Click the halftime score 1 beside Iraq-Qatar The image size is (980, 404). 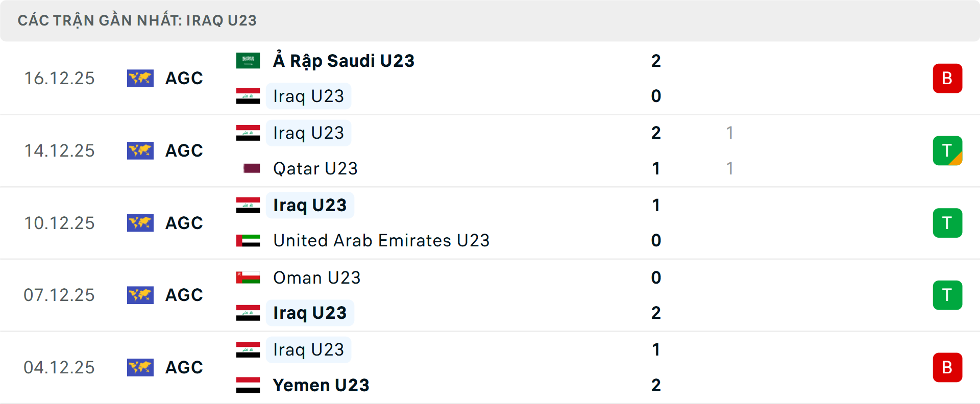click(x=729, y=133)
